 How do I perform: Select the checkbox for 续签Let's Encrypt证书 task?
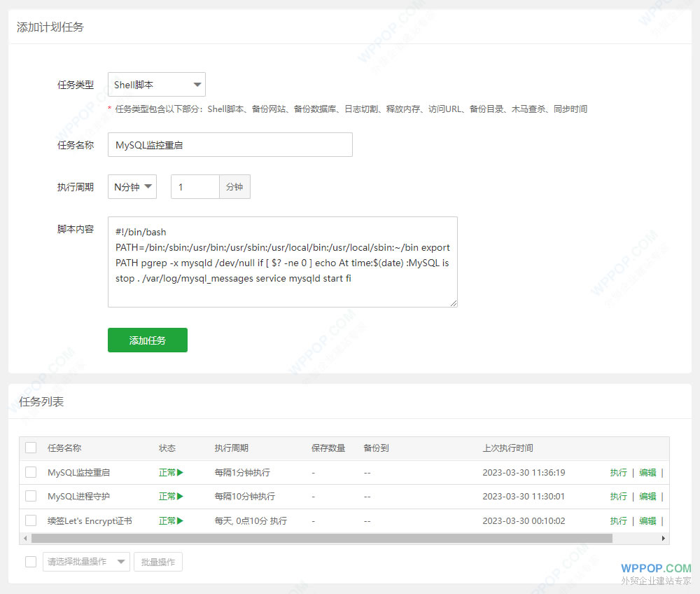[30, 520]
